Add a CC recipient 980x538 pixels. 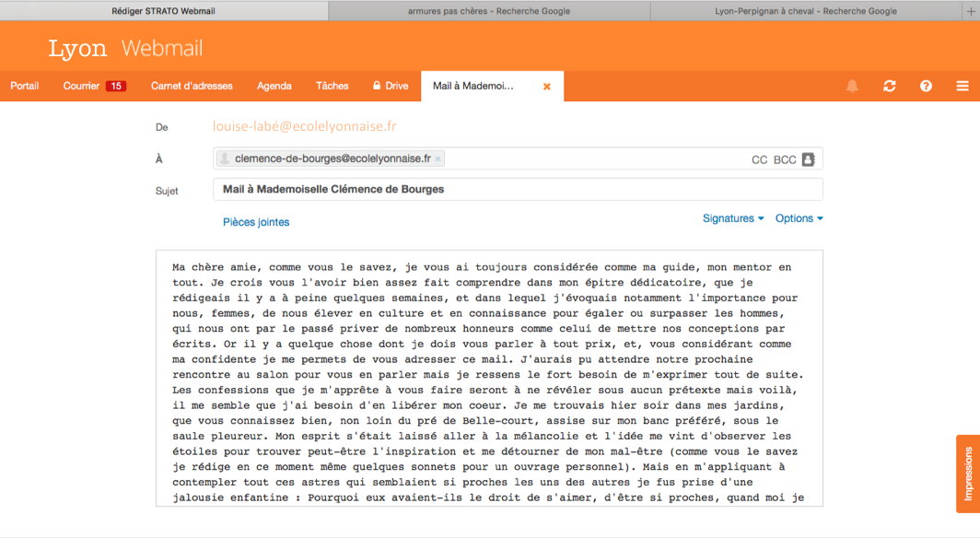[x=759, y=160]
